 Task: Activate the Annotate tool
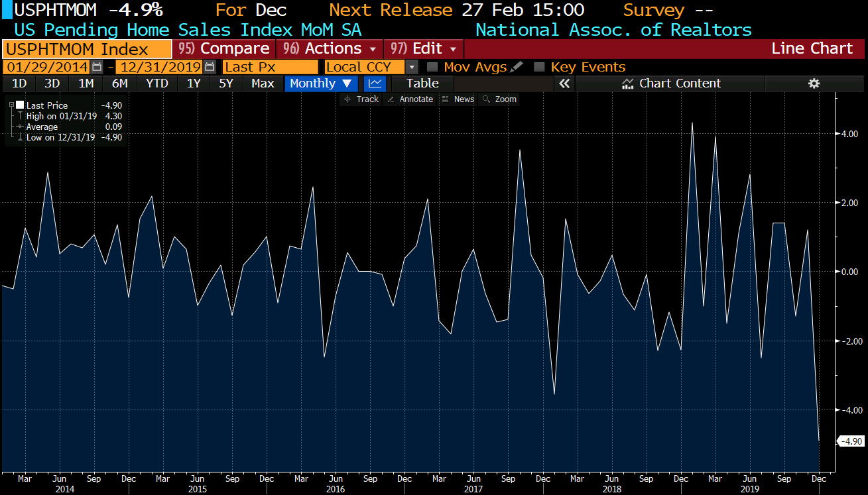click(x=410, y=99)
